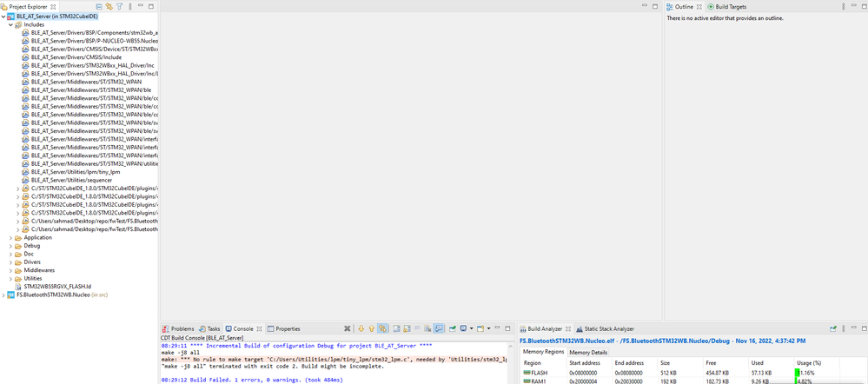Toggle Bring Console to Front when building
868x384 pixels.
tap(439, 328)
